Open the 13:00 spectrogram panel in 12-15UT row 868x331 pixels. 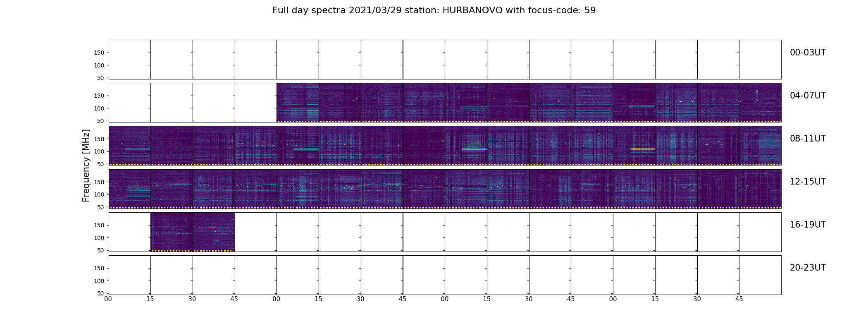(x=298, y=189)
